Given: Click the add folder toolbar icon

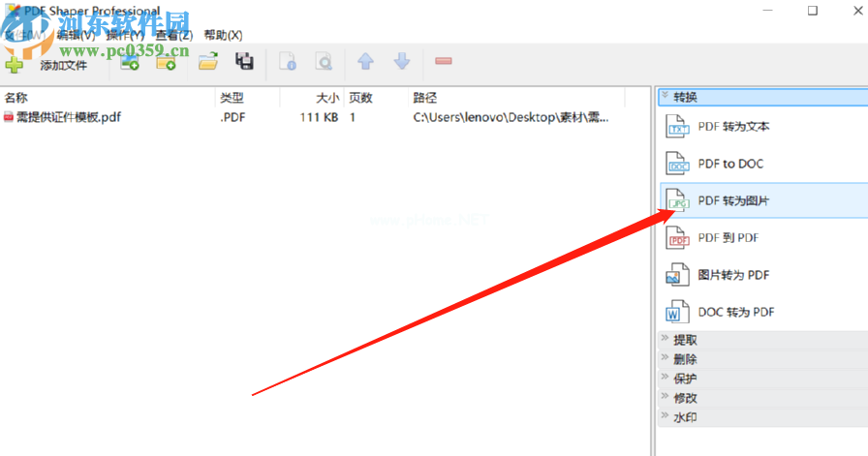Looking at the screenshot, I should click(166, 63).
